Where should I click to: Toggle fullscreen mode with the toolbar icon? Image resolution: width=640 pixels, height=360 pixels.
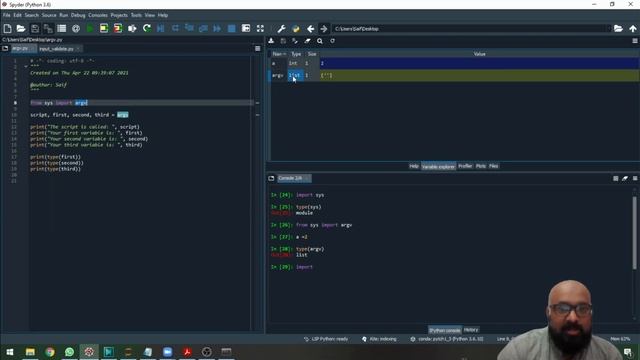[x=260, y=29]
